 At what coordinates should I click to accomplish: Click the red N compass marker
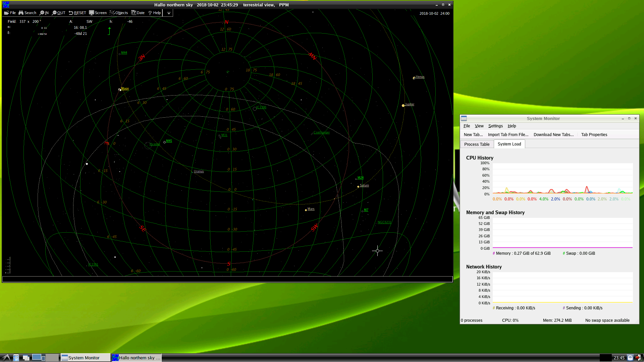click(x=226, y=22)
